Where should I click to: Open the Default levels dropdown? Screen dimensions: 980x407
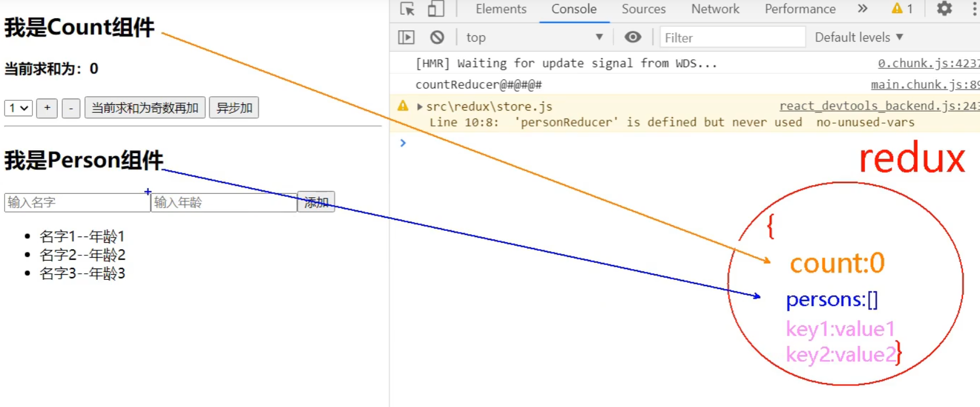tap(858, 37)
